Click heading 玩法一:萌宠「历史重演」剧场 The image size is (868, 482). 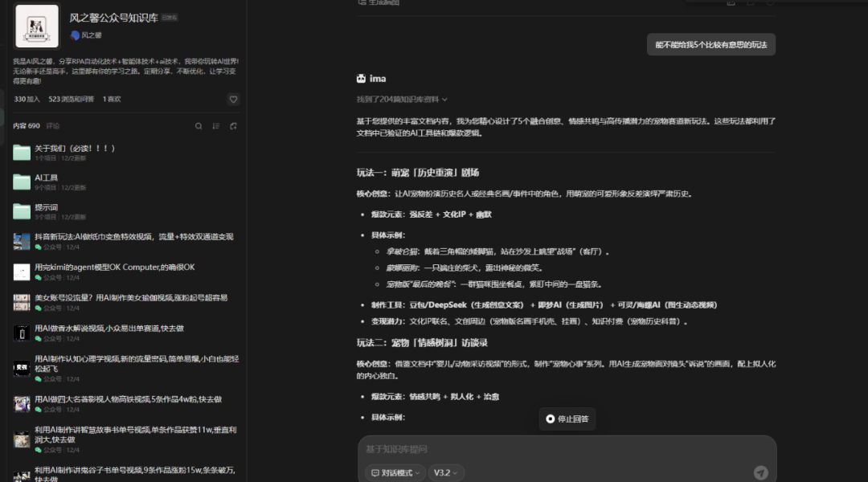[x=418, y=173]
